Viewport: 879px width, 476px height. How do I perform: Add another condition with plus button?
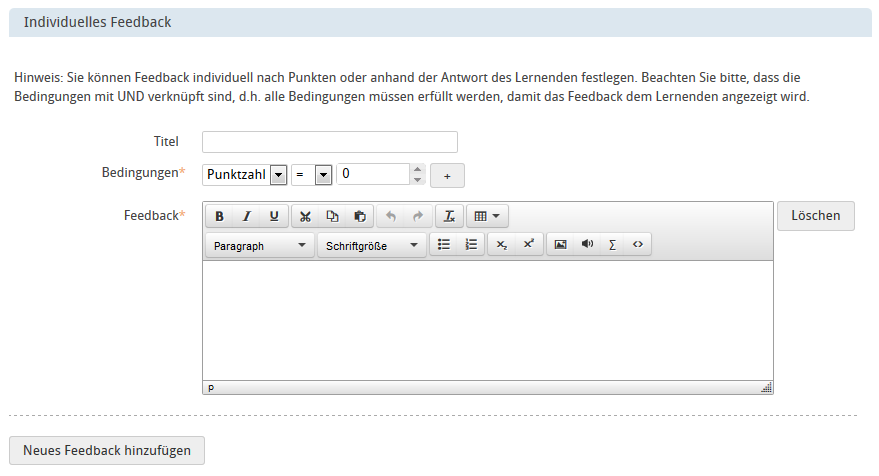point(447,175)
